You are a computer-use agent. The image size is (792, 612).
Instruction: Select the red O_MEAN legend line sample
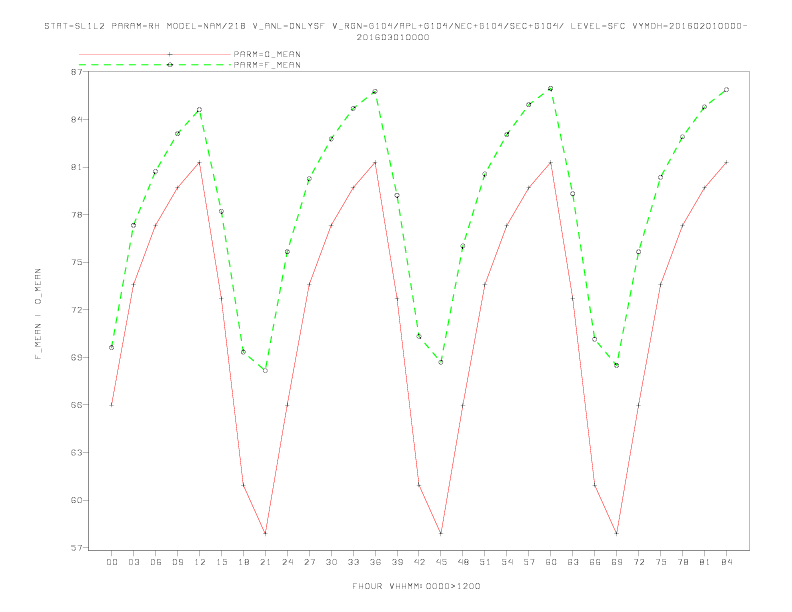tap(155, 54)
